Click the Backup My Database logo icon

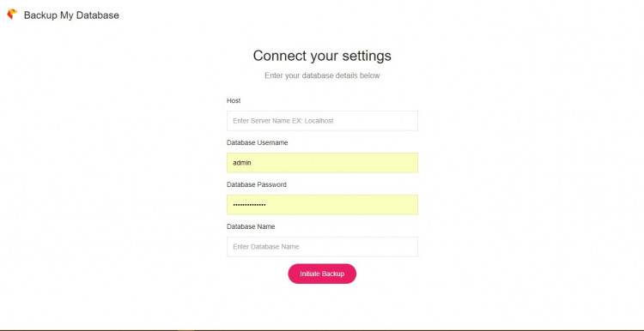point(12,15)
